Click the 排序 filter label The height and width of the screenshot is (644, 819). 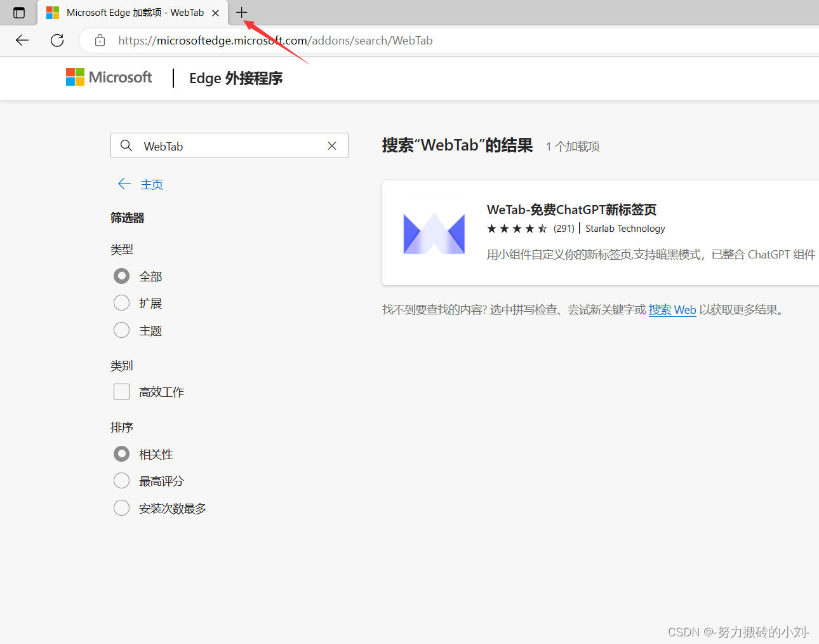pyautogui.click(x=122, y=427)
